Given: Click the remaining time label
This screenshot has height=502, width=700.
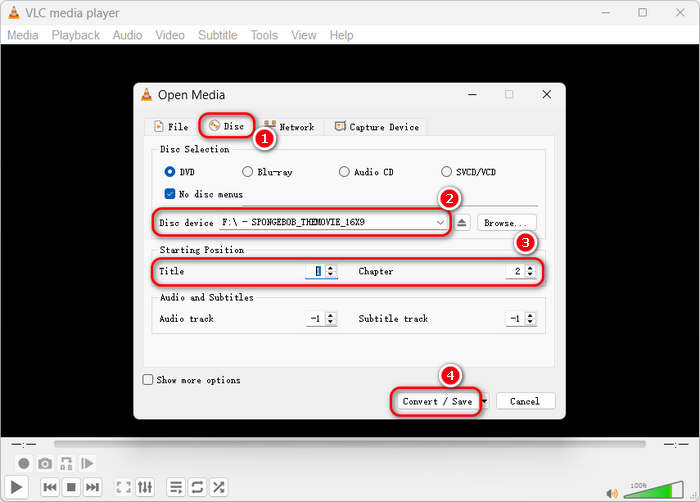Looking at the screenshot, I should [x=675, y=444].
